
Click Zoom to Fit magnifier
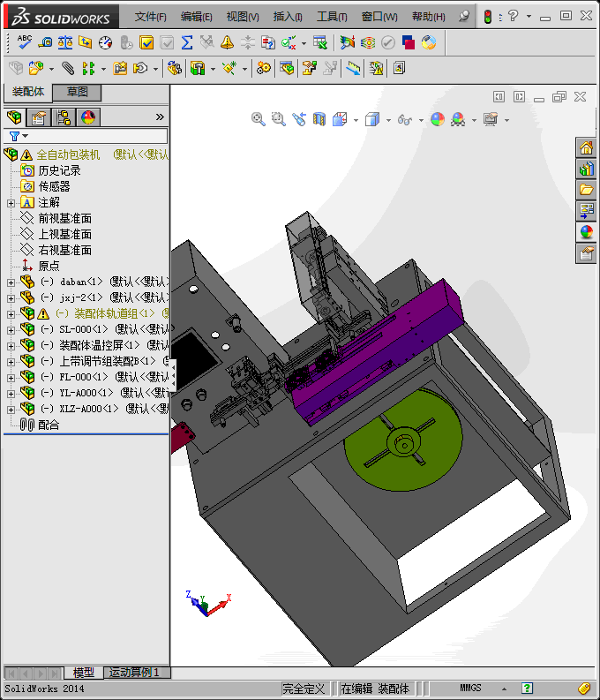[x=258, y=119]
